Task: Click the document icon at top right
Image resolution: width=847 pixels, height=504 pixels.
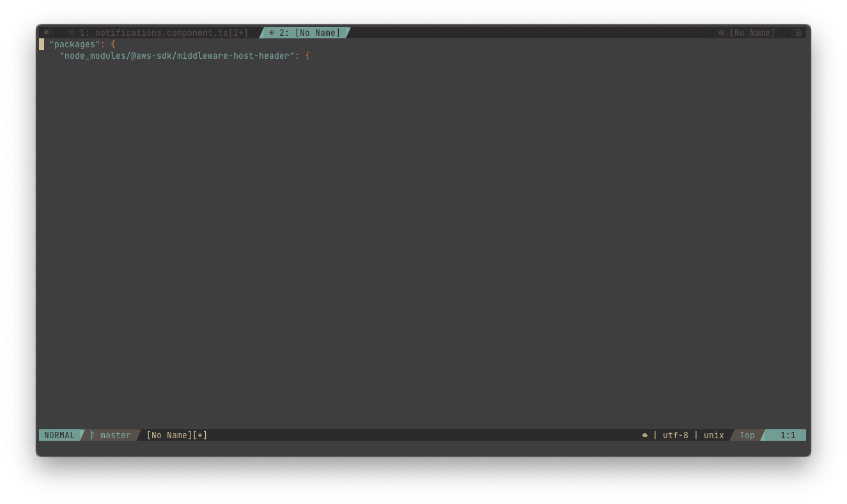Action: [798, 33]
